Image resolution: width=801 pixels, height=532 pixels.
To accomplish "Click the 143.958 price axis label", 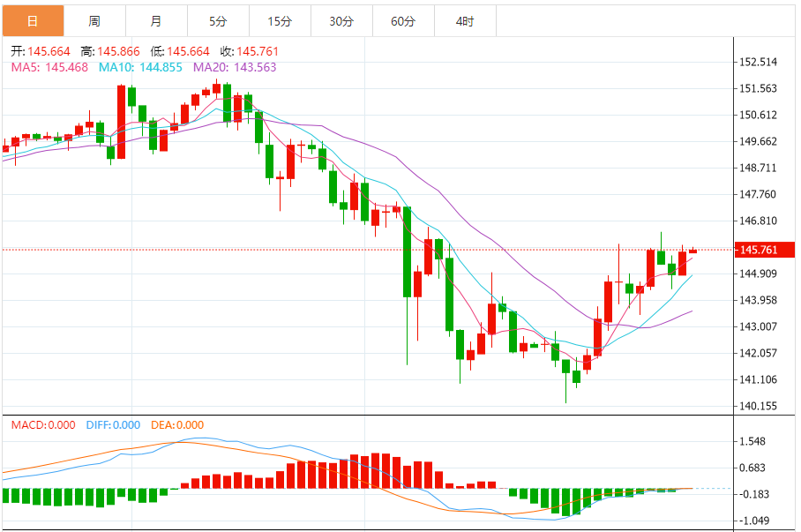I will 758,301.
